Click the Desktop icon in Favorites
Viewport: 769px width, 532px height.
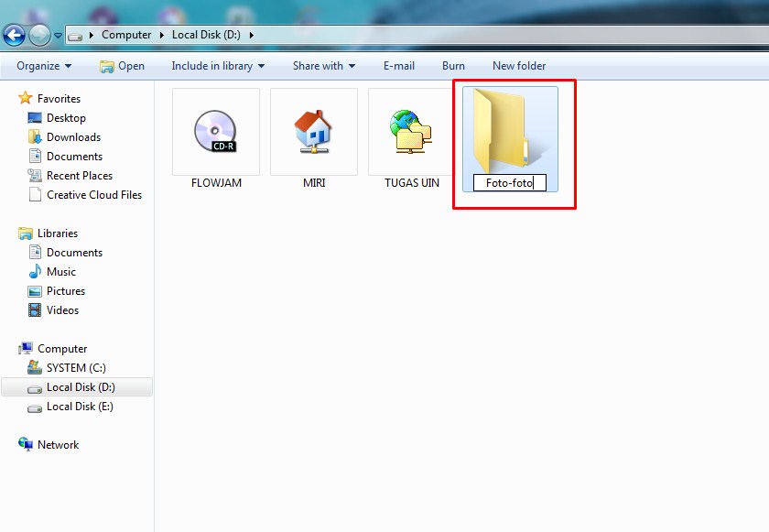pyautogui.click(x=35, y=118)
